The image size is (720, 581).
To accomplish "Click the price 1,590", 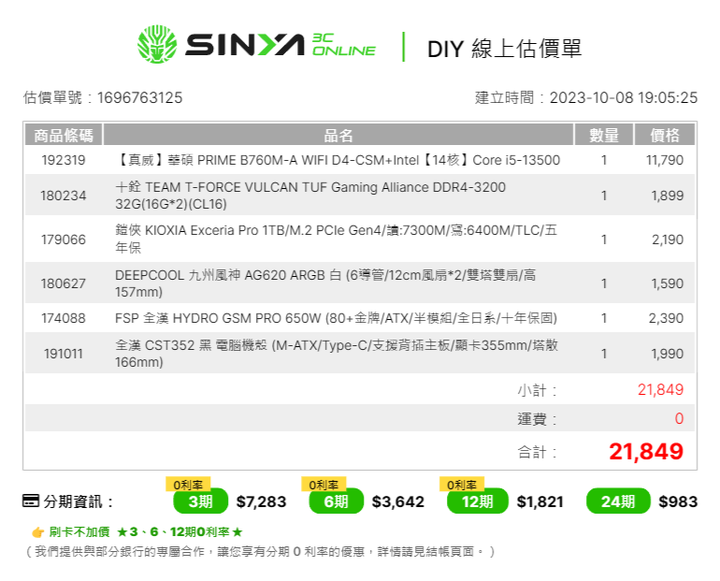I will click(667, 283).
